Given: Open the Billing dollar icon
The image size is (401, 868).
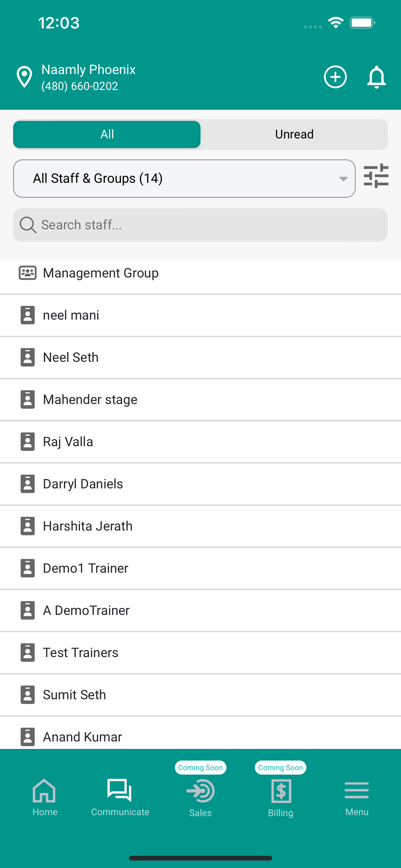Looking at the screenshot, I should [281, 791].
